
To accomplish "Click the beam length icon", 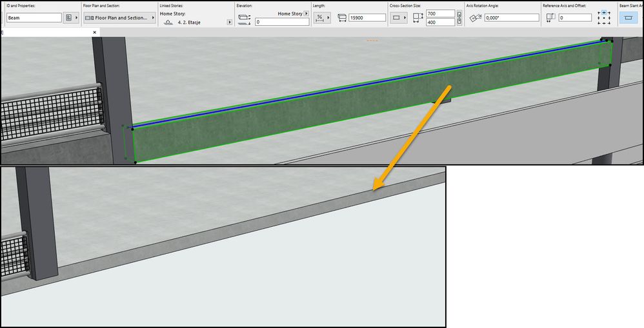I will coord(342,17).
